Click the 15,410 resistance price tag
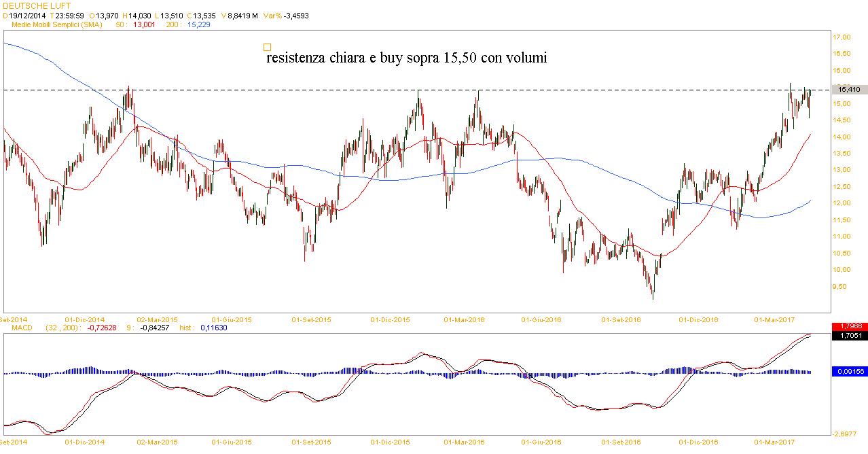Image resolution: width=868 pixels, height=454 pixels. click(x=849, y=89)
